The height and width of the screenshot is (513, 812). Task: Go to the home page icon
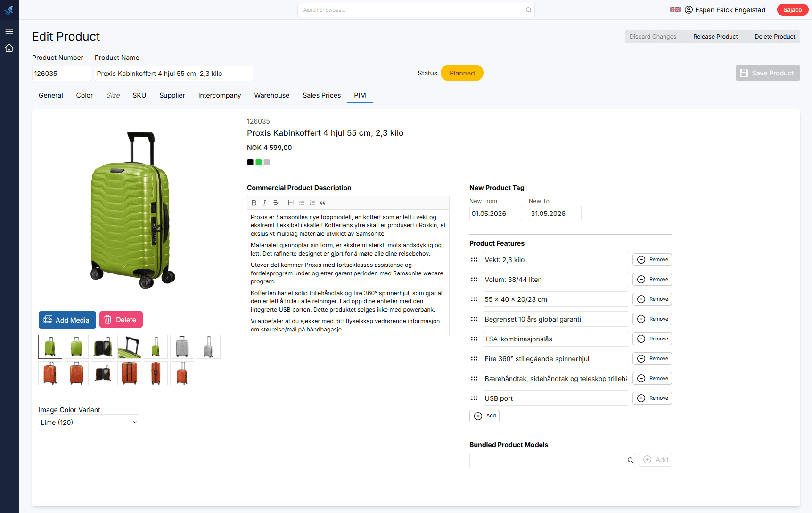(x=9, y=48)
